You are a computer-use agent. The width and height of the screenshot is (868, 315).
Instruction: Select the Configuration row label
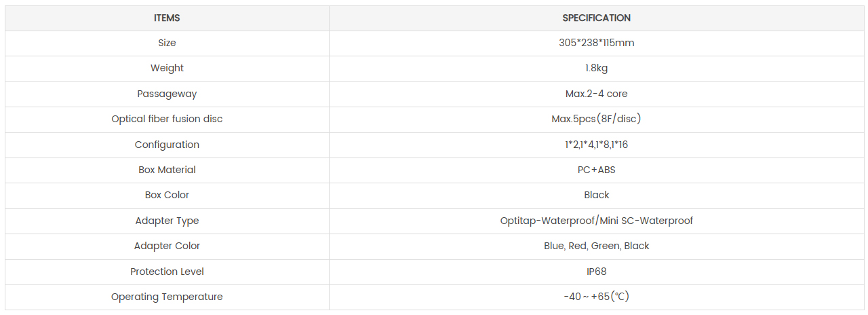coord(167,145)
